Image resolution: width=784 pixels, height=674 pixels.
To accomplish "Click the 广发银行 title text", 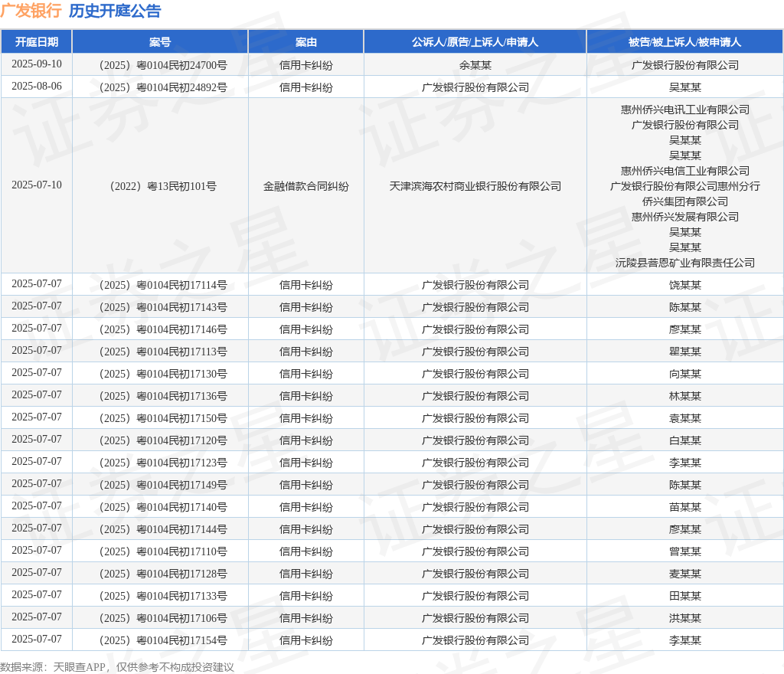I will click(31, 11).
